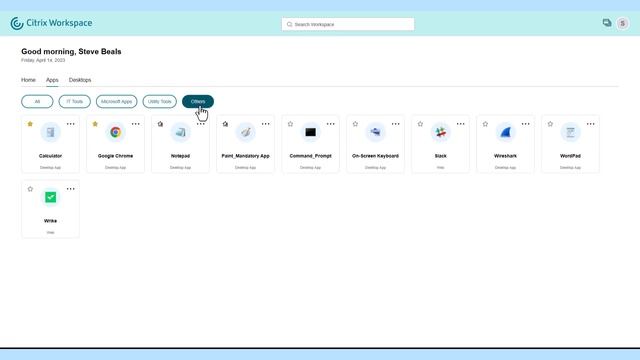Launch the Wireshark app icon

point(505,132)
